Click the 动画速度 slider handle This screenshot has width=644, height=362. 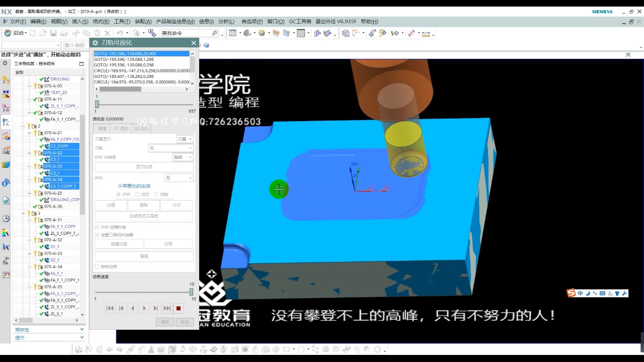point(191,292)
